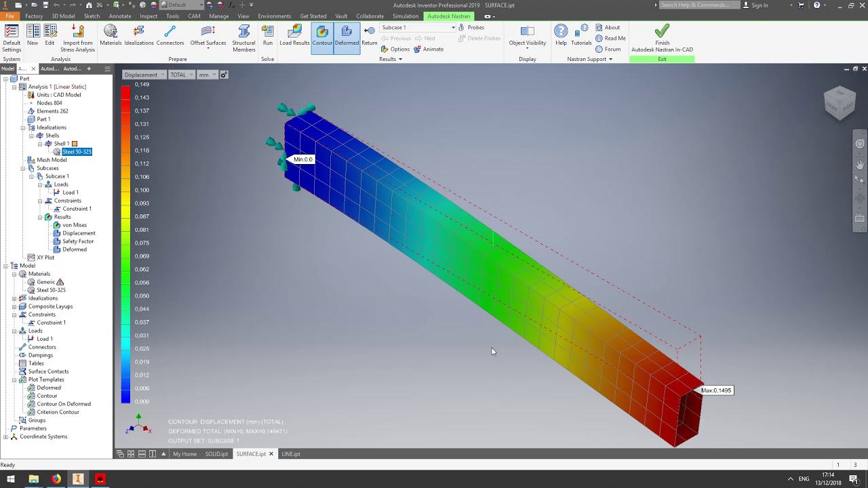
Task: Import from Stress Analysis
Action: (77, 38)
